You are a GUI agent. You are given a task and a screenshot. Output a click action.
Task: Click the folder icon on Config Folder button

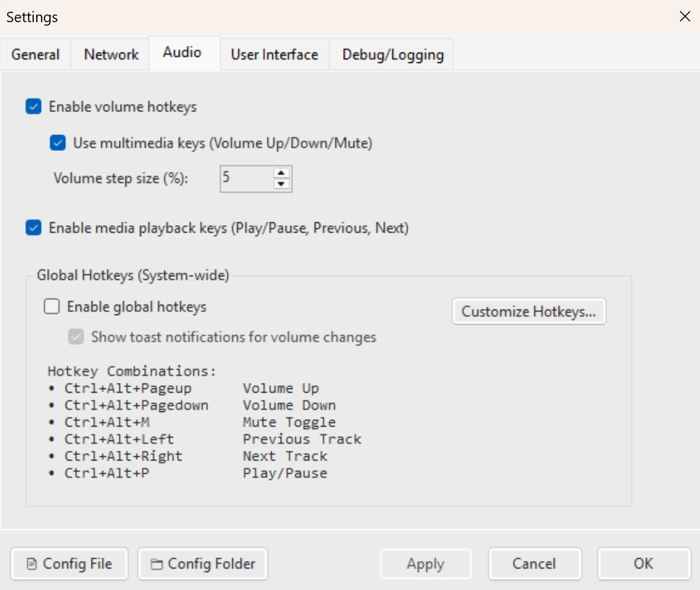click(158, 564)
